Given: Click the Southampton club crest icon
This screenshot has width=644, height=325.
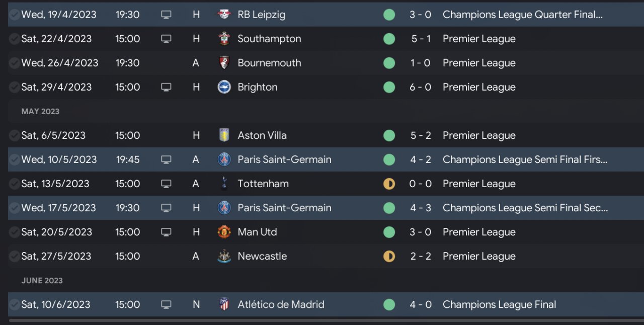Looking at the screenshot, I should 224,39.
